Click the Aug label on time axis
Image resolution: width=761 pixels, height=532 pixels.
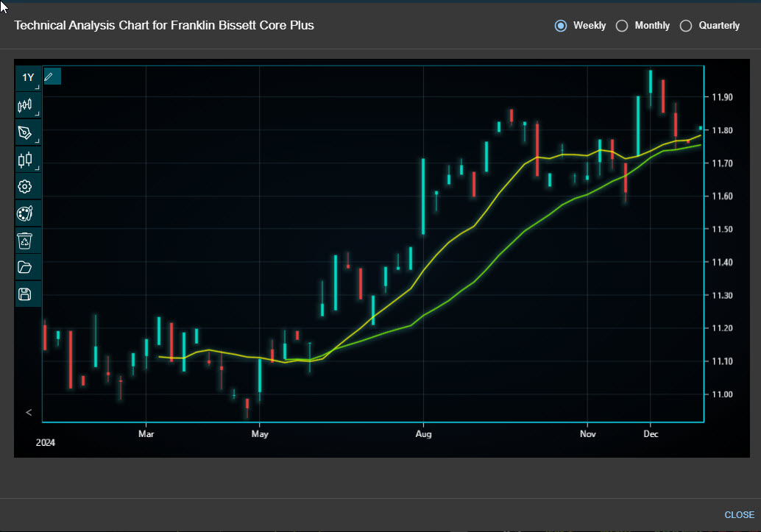click(x=423, y=434)
